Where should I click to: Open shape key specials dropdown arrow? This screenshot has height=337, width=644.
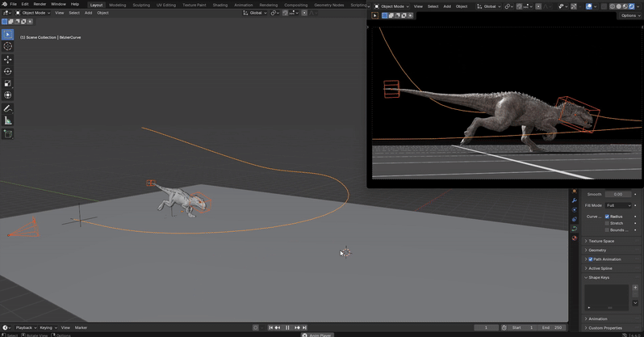coord(635,303)
